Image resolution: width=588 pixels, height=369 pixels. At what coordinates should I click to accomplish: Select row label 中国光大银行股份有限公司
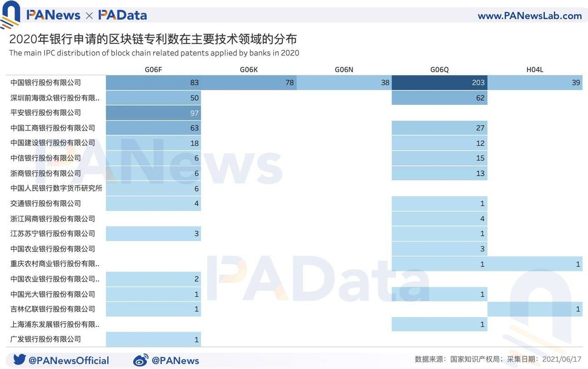[x=53, y=294]
